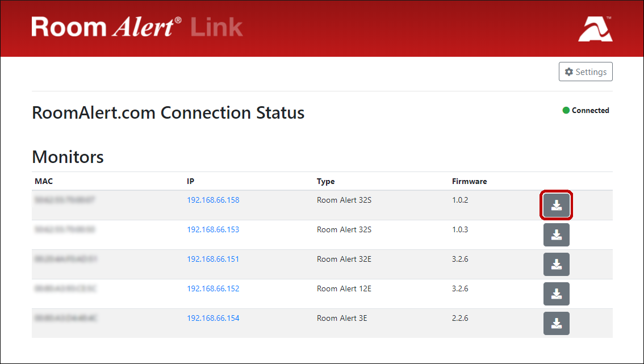
Task: Click the IP column header
Action: point(191,182)
